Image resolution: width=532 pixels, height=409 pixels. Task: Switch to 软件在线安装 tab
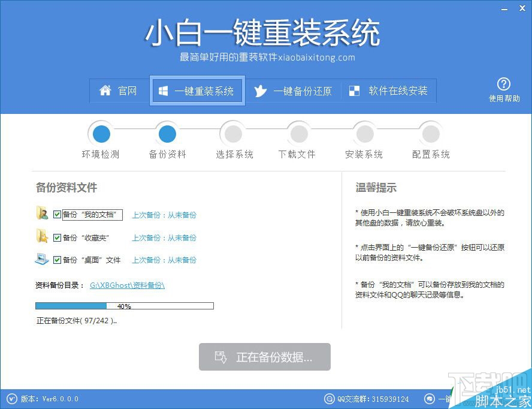pos(388,91)
